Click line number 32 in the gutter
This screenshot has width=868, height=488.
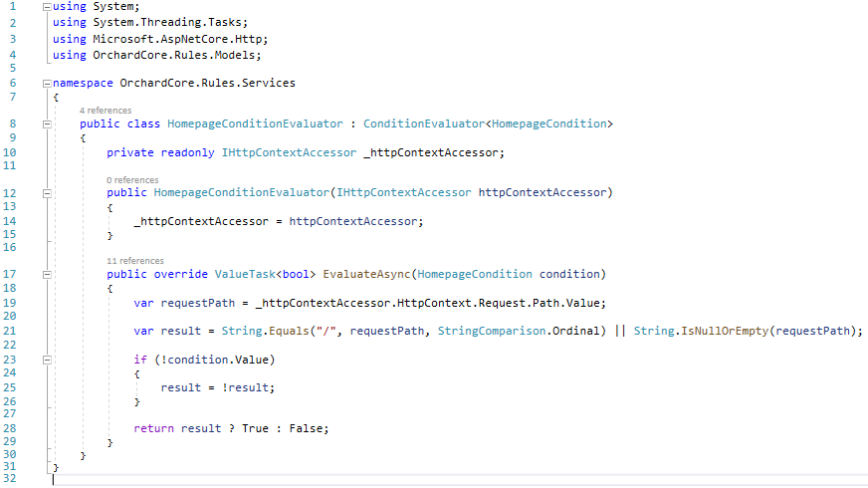click(9, 479)
